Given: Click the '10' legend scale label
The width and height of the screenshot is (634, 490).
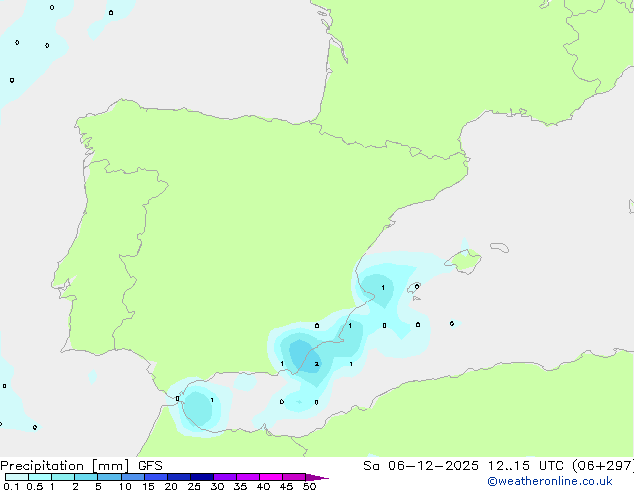Looking at the screenshot, I should [x=125, y=486].
